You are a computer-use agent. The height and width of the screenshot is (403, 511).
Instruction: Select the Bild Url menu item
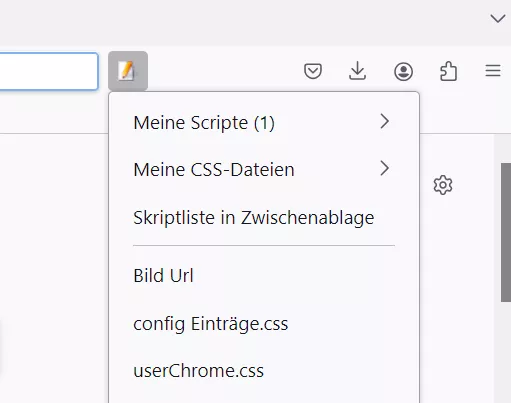tap(264, 275)
